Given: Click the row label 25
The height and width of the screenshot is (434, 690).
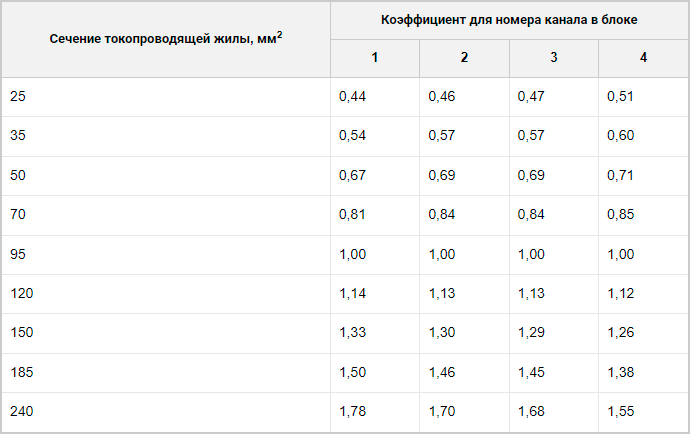Looking at the screenshot, I should click(18, 96).
